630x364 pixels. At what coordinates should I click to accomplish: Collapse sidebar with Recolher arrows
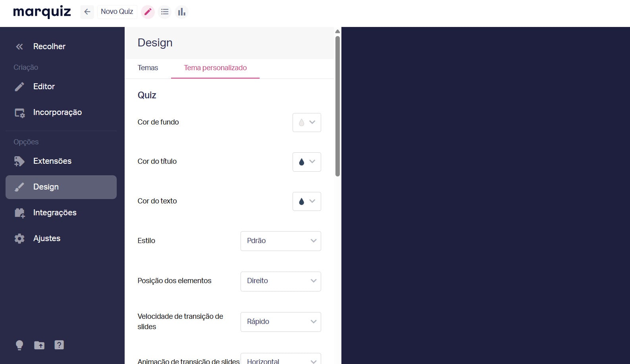pos(19,47)
